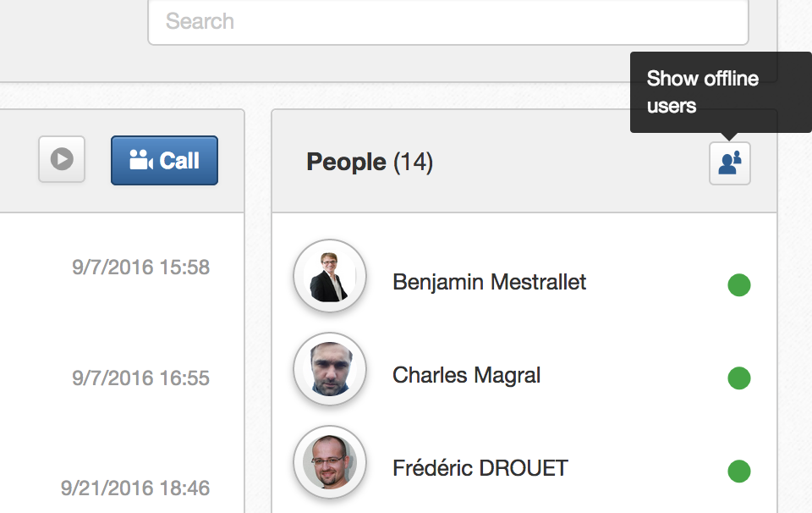812x513 pixels.
Task: Click the 9/21/2016 18:46 timestamp
Action: [135, 488]
